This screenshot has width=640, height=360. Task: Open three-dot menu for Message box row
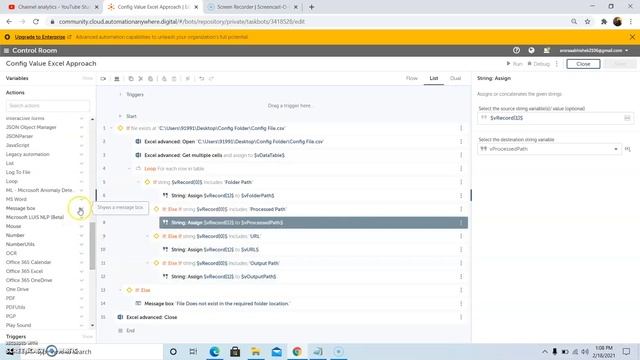[461, 304]
